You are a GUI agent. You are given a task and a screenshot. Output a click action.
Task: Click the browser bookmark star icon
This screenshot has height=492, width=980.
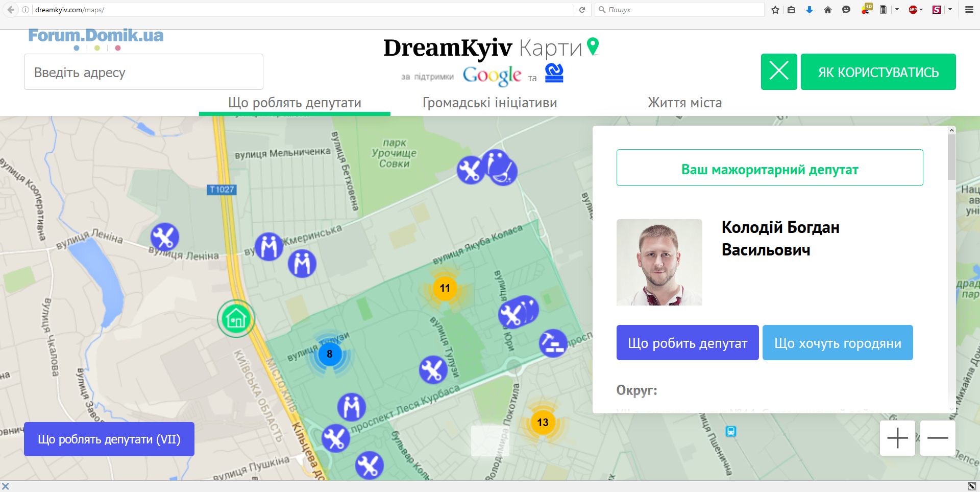point(775,10)
